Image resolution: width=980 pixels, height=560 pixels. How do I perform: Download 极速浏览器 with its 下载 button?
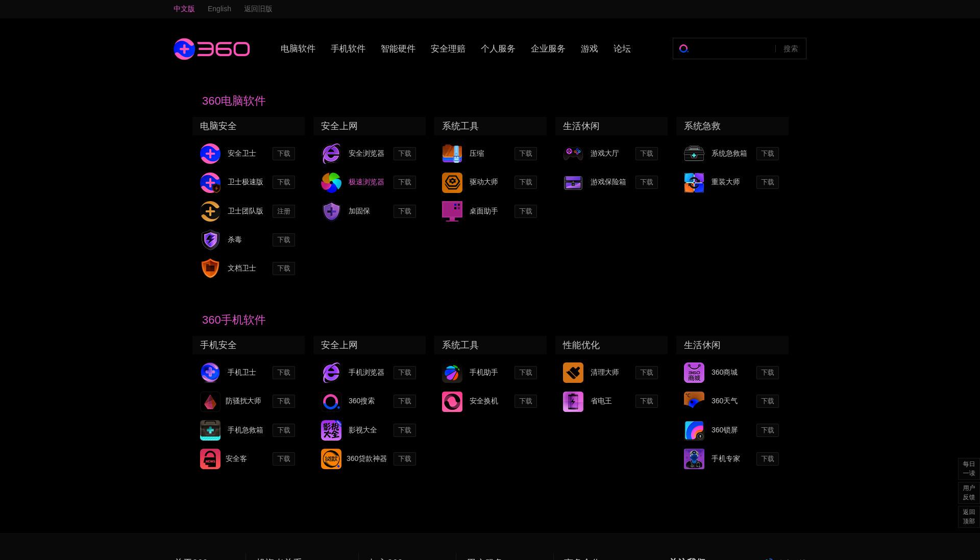(x=405, y=182)
